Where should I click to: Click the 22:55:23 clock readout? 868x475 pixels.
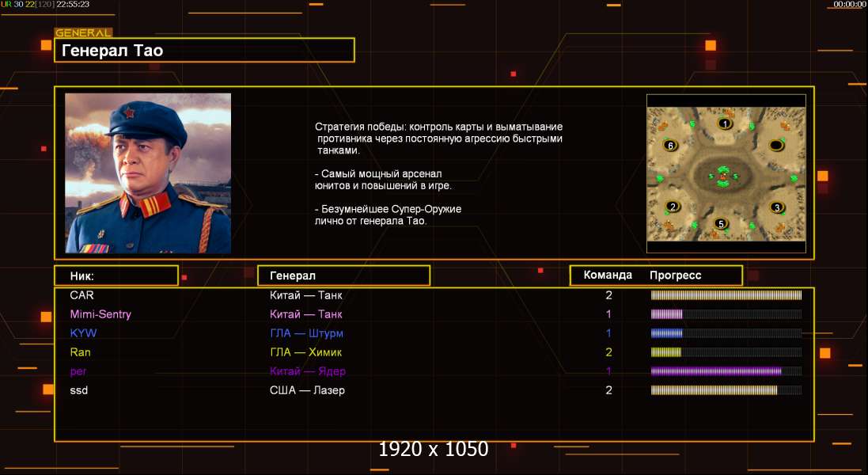[73, 4]
